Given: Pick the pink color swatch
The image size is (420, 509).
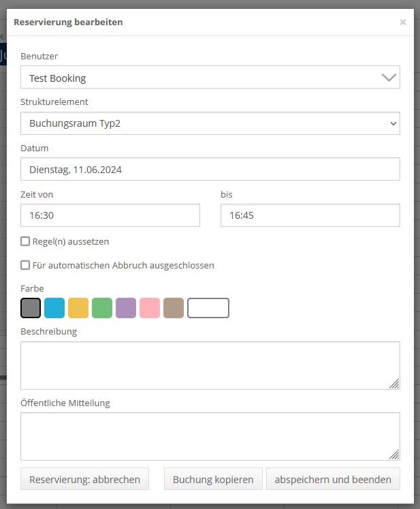Looking at the screenshot, I should tap(150, 308).
